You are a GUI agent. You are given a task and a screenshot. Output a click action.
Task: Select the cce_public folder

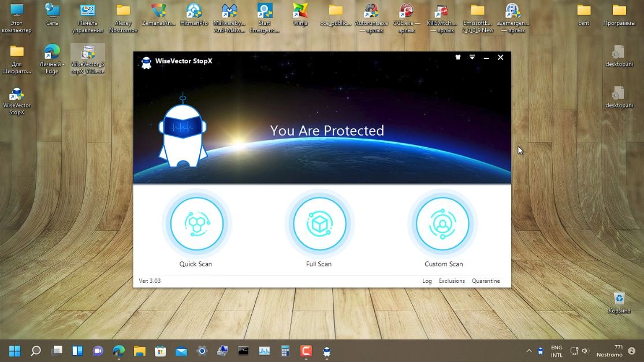[336, 15]
